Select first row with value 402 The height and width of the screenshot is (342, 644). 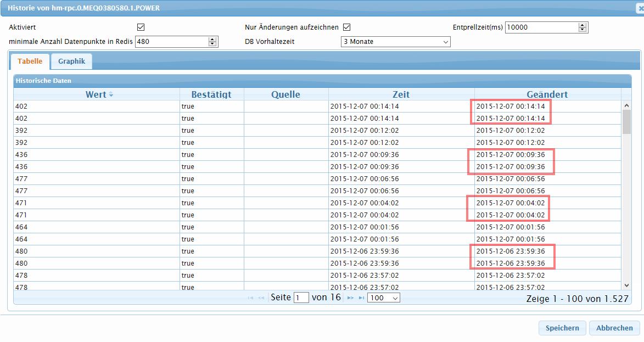317,106
